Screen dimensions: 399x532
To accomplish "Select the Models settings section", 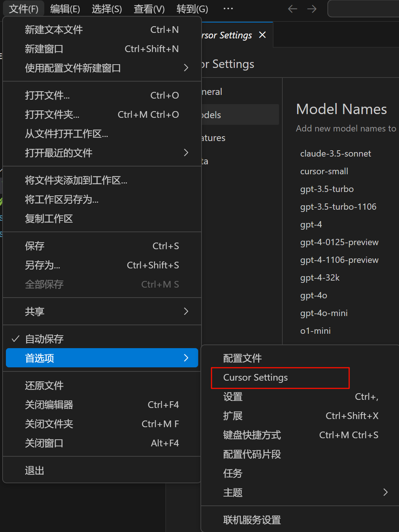I will (x=240, y=115).
